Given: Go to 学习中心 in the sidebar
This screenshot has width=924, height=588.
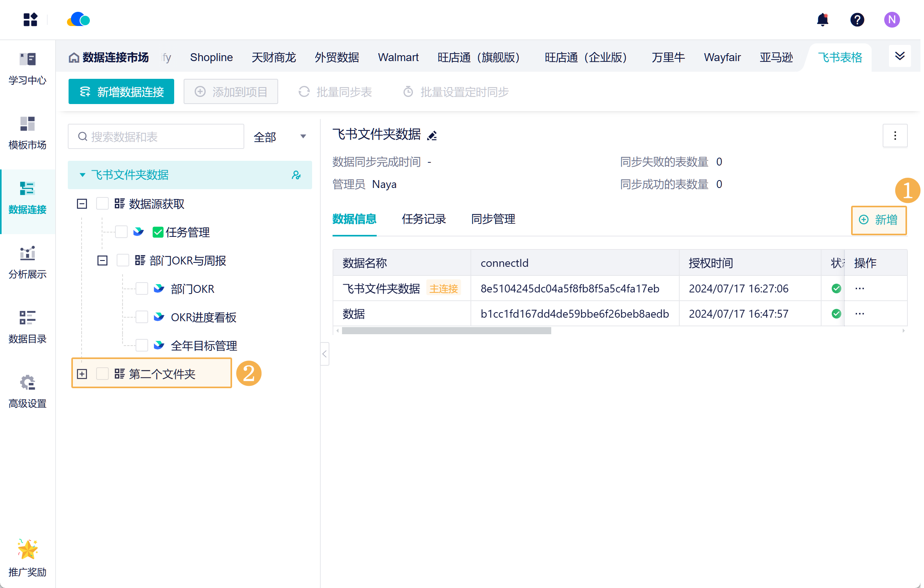Looking at the screenshot, I should tap(28, 69).
